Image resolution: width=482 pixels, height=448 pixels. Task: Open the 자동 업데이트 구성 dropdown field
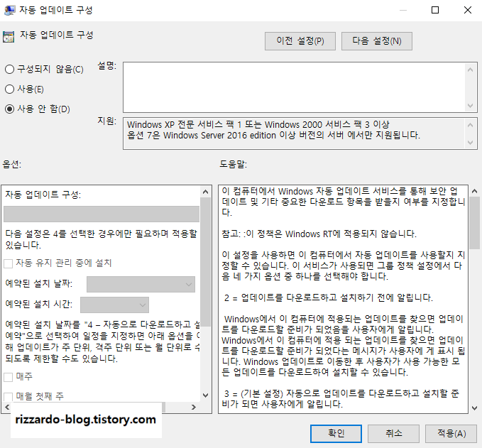click(x=102, y=214)
